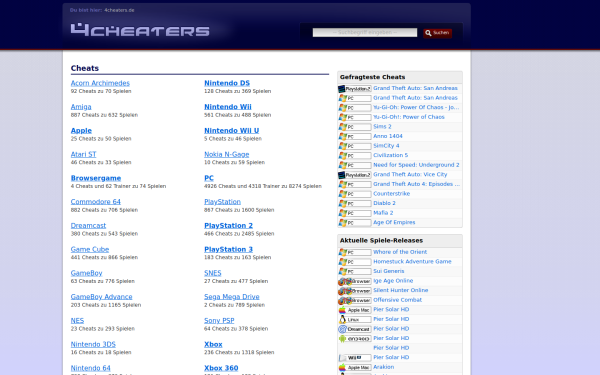Click the Gefragteste Cheats panel heading
The image size is (600, 375).
[x=372, y=77]
